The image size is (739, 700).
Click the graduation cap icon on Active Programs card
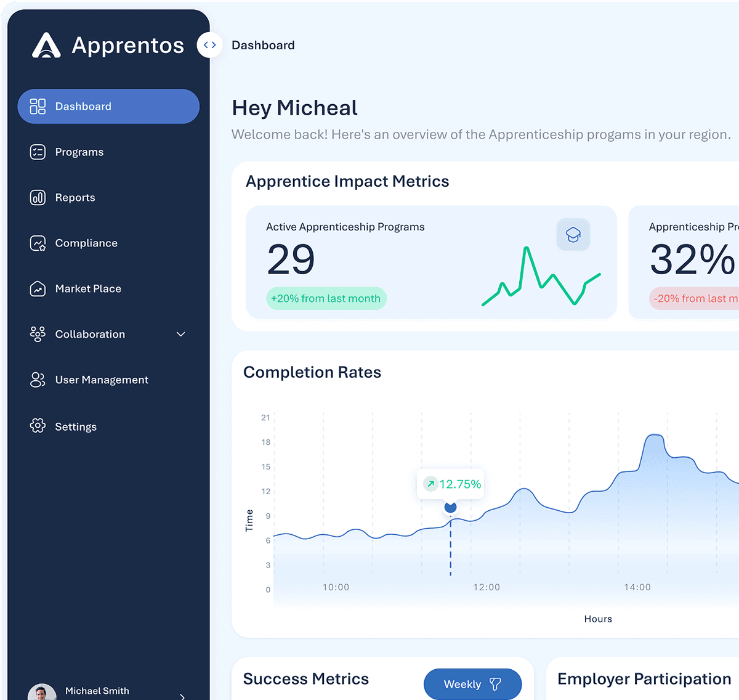[573, 234]
